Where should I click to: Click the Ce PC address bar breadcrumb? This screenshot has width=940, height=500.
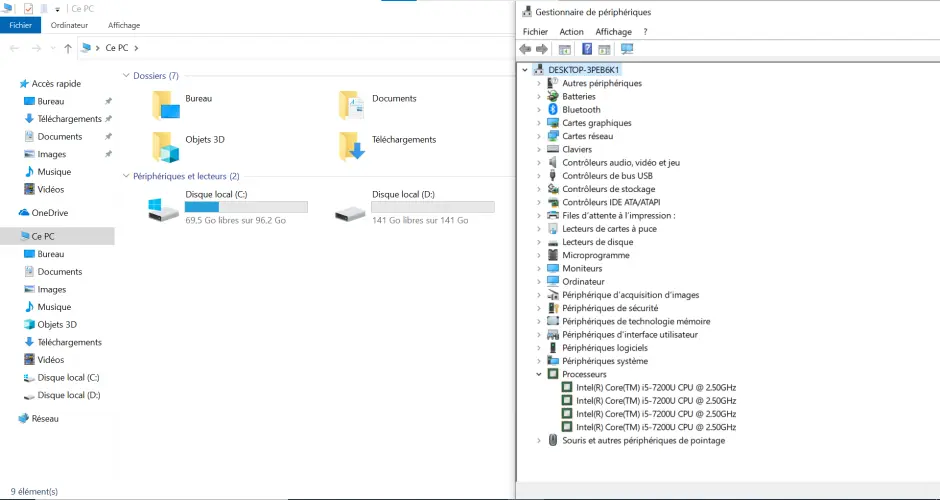click(x=117, y=48)
